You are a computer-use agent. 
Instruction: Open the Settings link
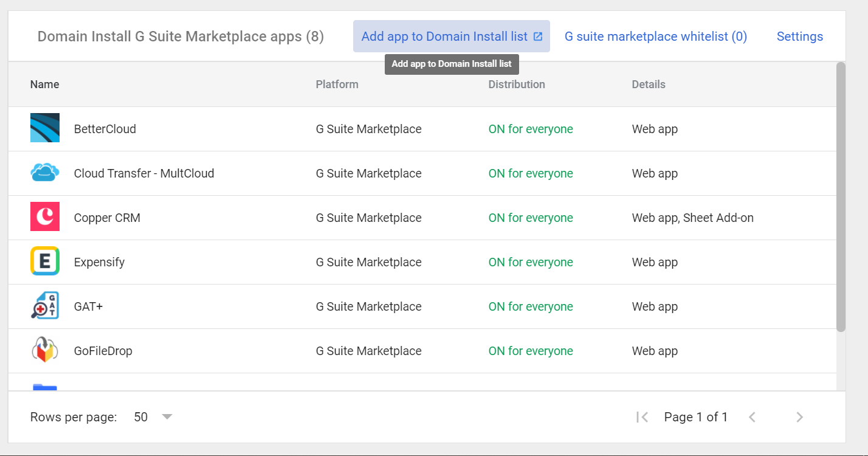click(x=799, y=36)
